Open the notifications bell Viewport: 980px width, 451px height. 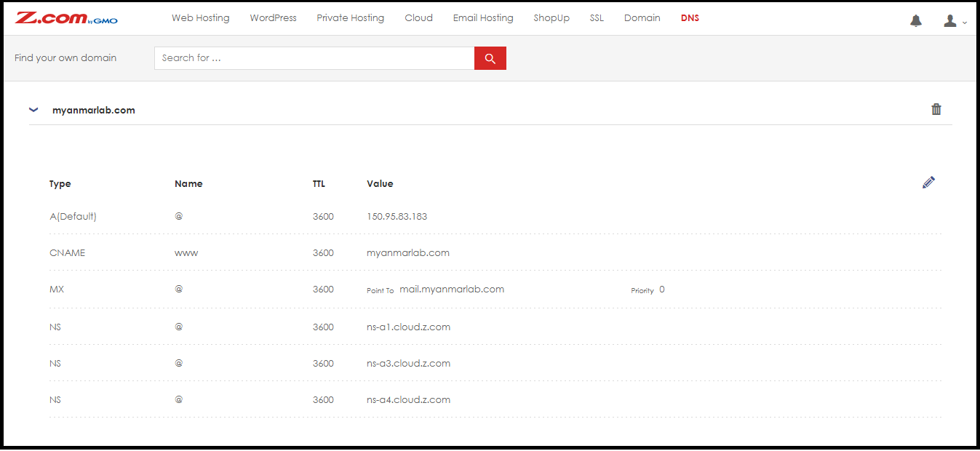point(916,21)
